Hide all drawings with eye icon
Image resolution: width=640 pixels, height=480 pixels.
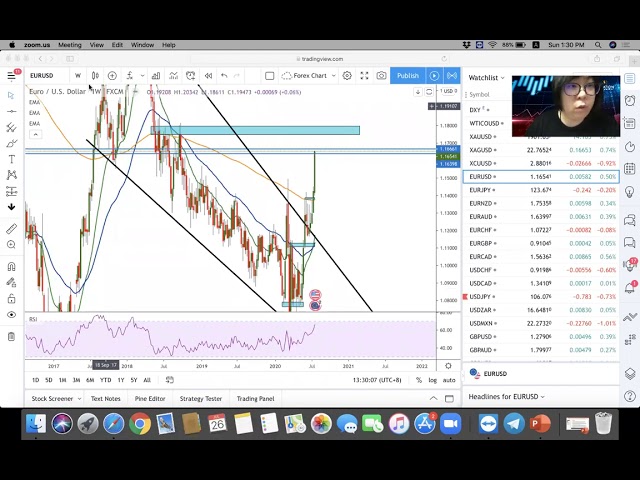11,315
